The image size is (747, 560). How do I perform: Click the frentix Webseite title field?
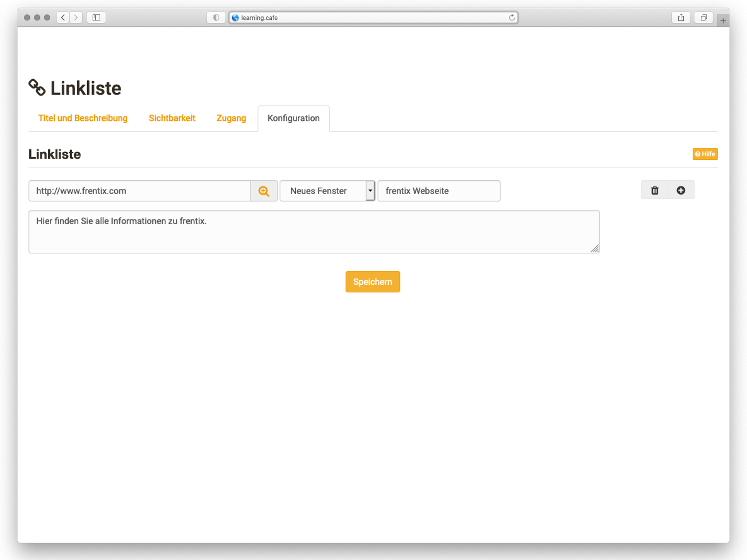tap(439, 191)
